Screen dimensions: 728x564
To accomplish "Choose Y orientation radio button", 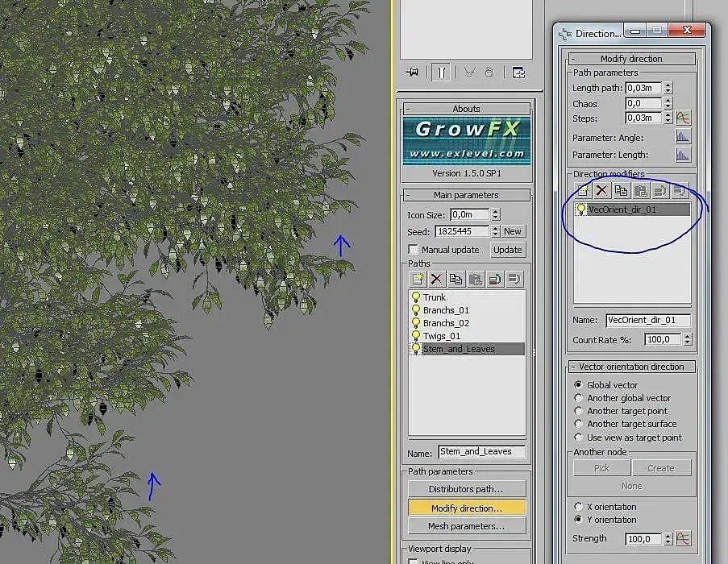I will [x=578, y=520].
